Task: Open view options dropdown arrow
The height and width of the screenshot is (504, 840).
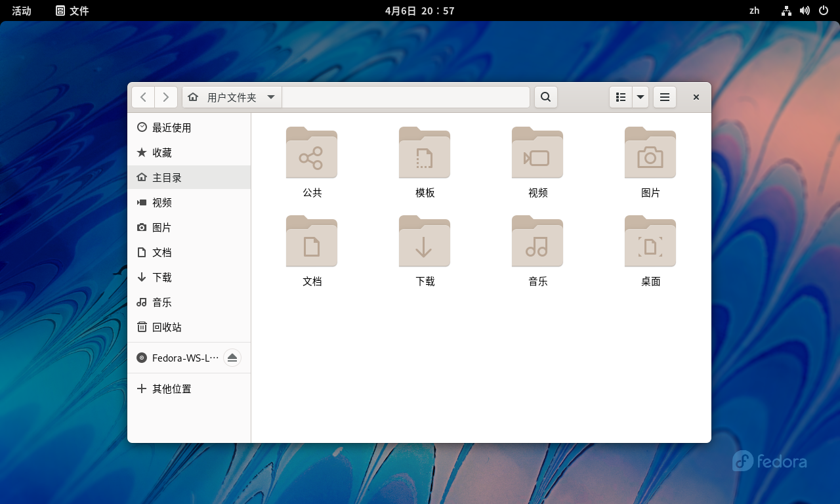Action: coord(640,97)
